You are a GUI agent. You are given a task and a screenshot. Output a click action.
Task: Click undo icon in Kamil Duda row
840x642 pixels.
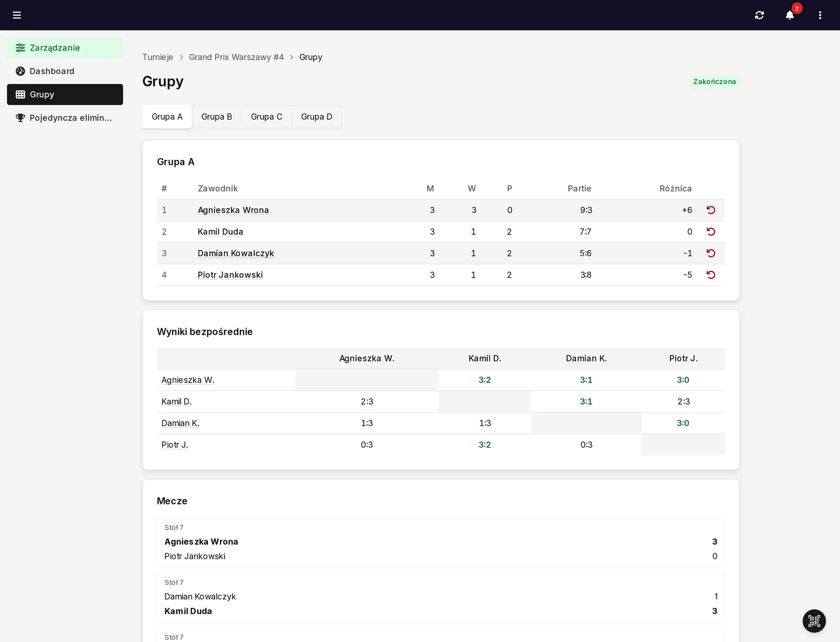pyautogui.click(x=711, y=232)
